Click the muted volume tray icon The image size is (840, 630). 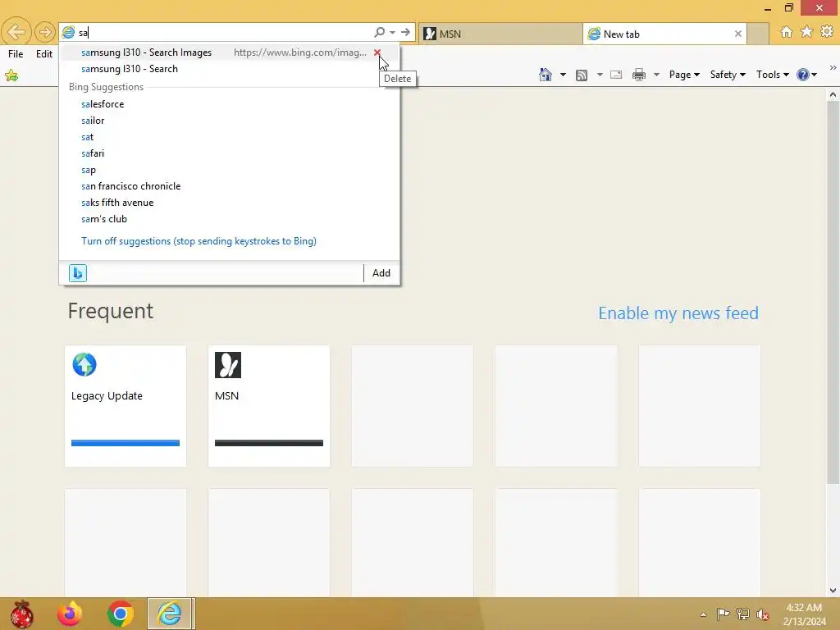(x=762, y=614)
